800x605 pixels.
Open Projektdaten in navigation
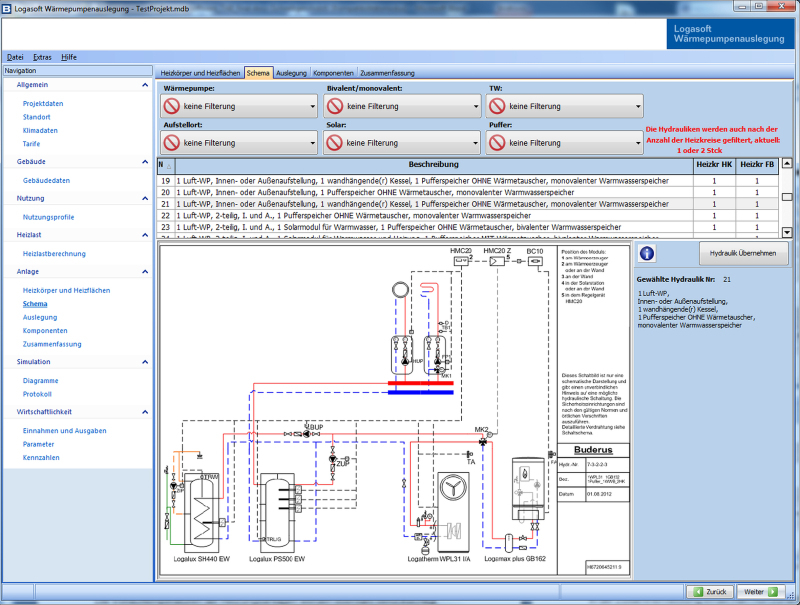43,104
